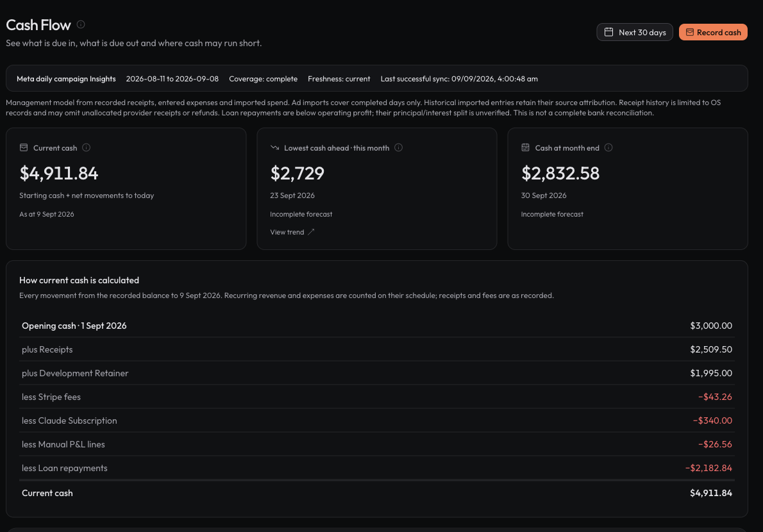Image resolution: width=763 pixels, height=532 pixels.
Task: Click the plus Receipts row label
Action: [47, 349]
